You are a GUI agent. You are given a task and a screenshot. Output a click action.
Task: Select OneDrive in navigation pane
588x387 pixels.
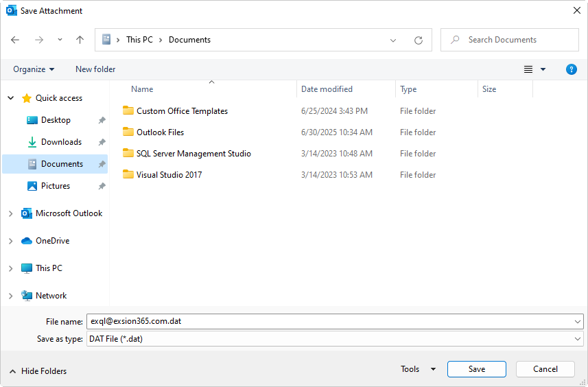pyautogui.click(x=53, y=241)
